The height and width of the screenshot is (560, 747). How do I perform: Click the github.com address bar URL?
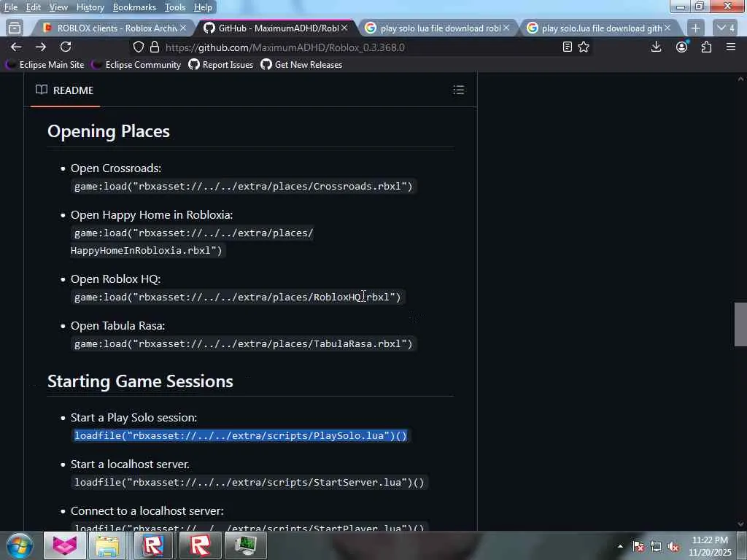(285, 47)
